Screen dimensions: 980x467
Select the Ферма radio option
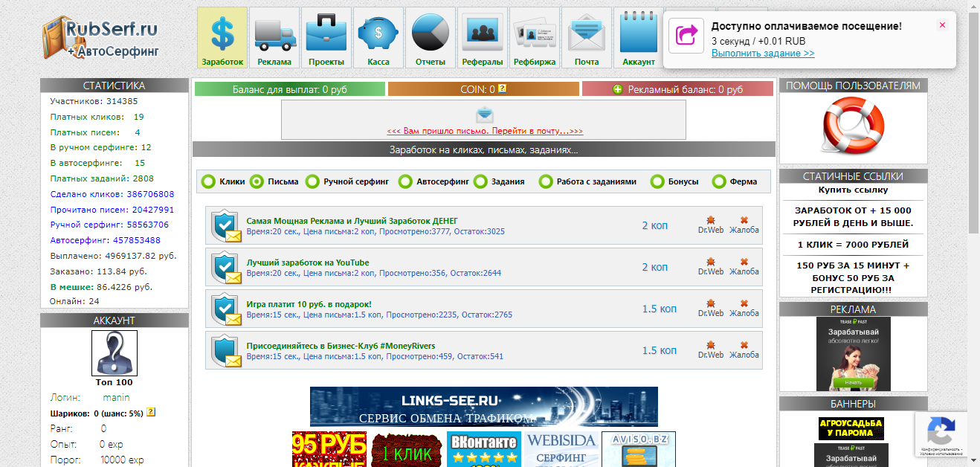tap(719, 181)
